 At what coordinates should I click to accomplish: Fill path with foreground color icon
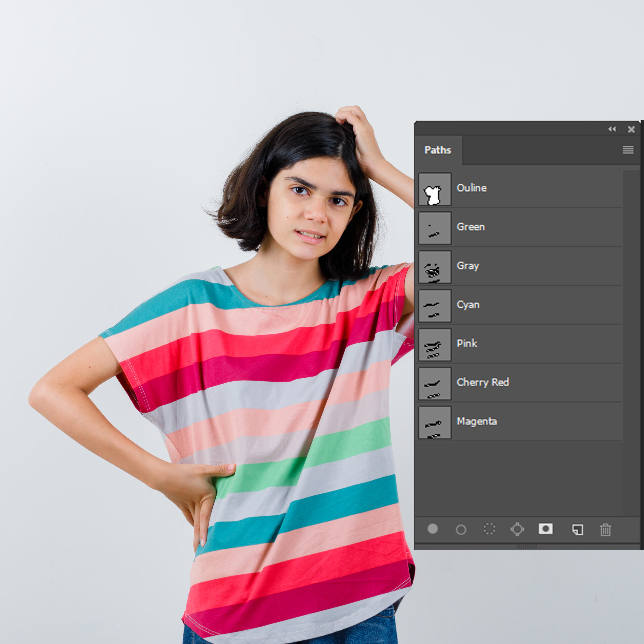tap(432, 529)
